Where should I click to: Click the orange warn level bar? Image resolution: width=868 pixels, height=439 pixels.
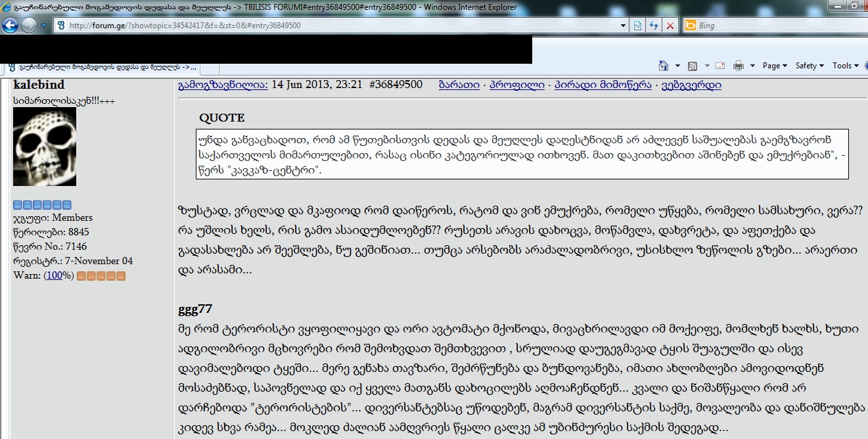tap(101, 276)
